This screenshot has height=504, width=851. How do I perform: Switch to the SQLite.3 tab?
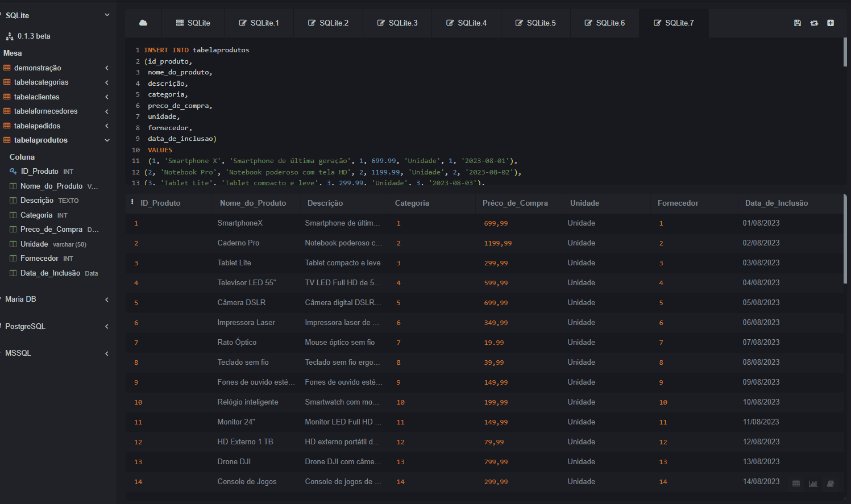[x=397, y=23]
